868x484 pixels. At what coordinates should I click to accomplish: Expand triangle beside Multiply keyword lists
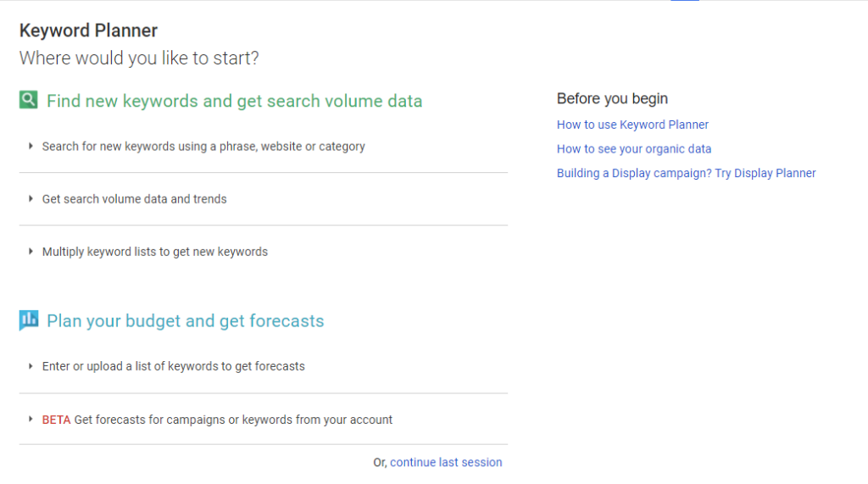point(31,252)
